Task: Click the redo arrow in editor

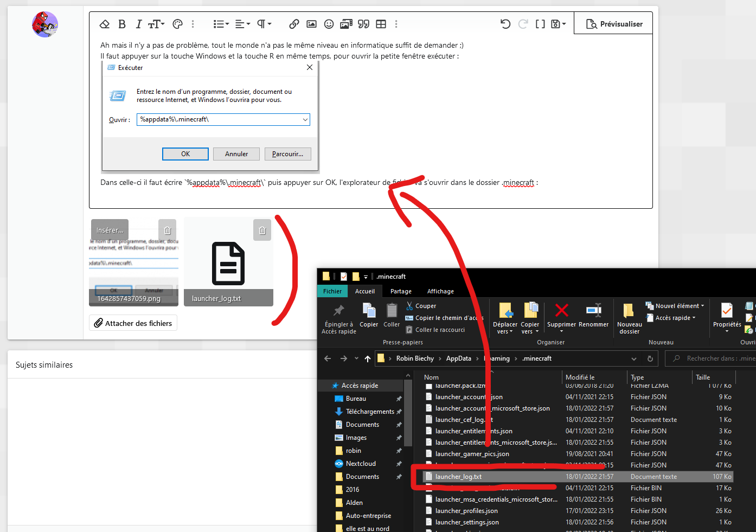Action: tap(523, 24)
